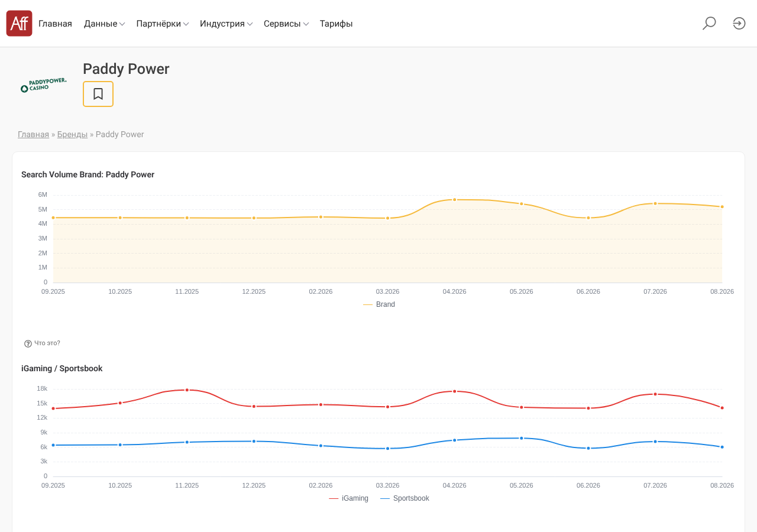The image size is (757, 532).
Task: Expand the Данные dropdown menu
Action: point(104,24)
